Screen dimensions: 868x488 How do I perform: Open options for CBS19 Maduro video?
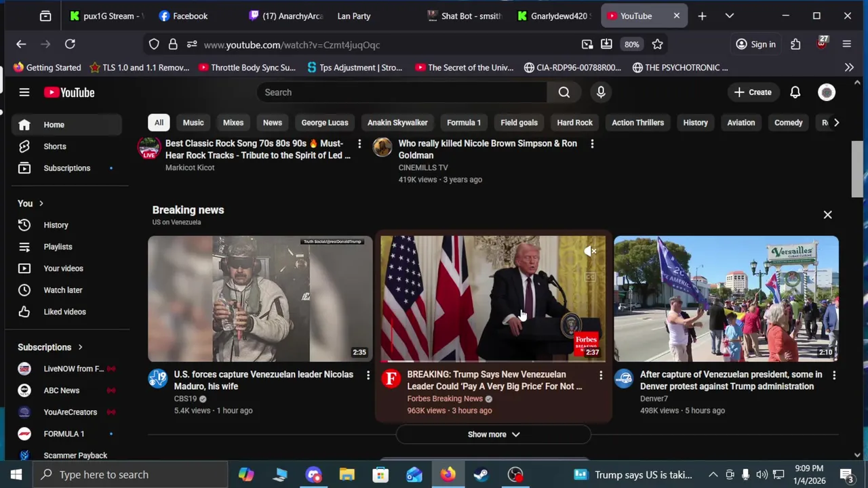tap(368, 375)
